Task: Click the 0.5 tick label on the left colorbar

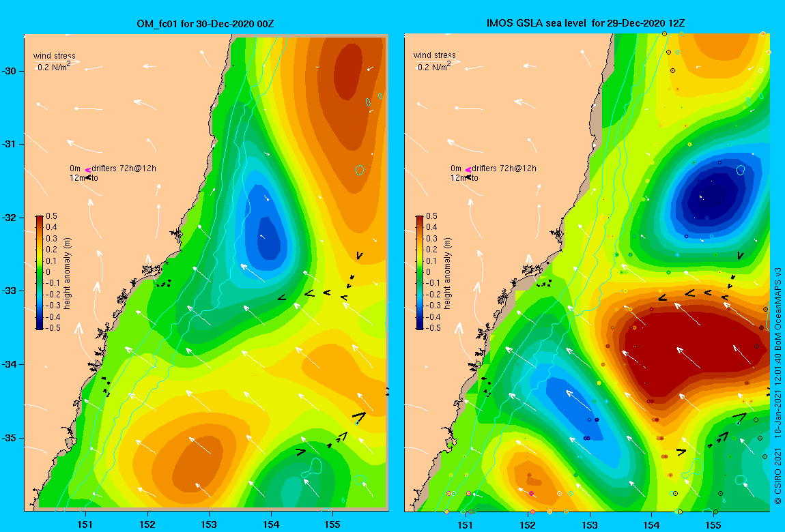Action: tap(52, 216)
